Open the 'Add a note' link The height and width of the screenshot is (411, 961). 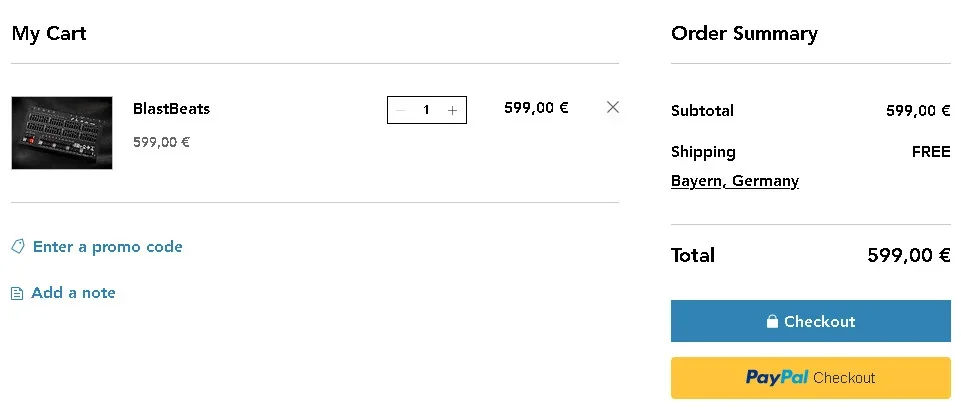click(73, 293)
